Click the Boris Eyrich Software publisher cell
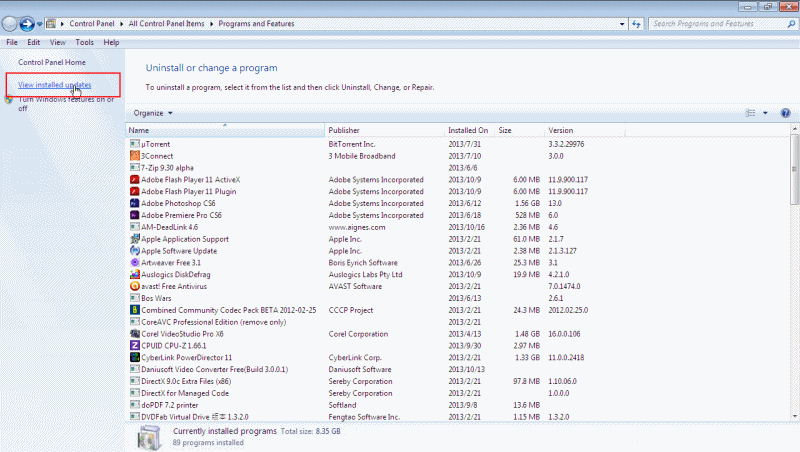This screenshot has height=452, width=800. 363,262
